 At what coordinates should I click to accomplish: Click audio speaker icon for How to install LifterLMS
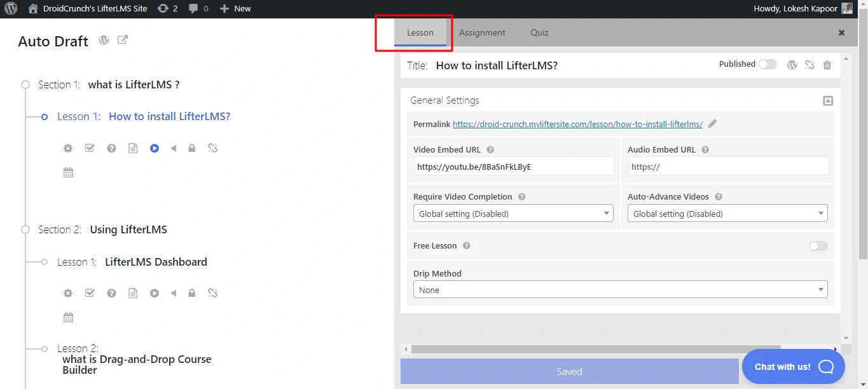click(x=174, y=148)
